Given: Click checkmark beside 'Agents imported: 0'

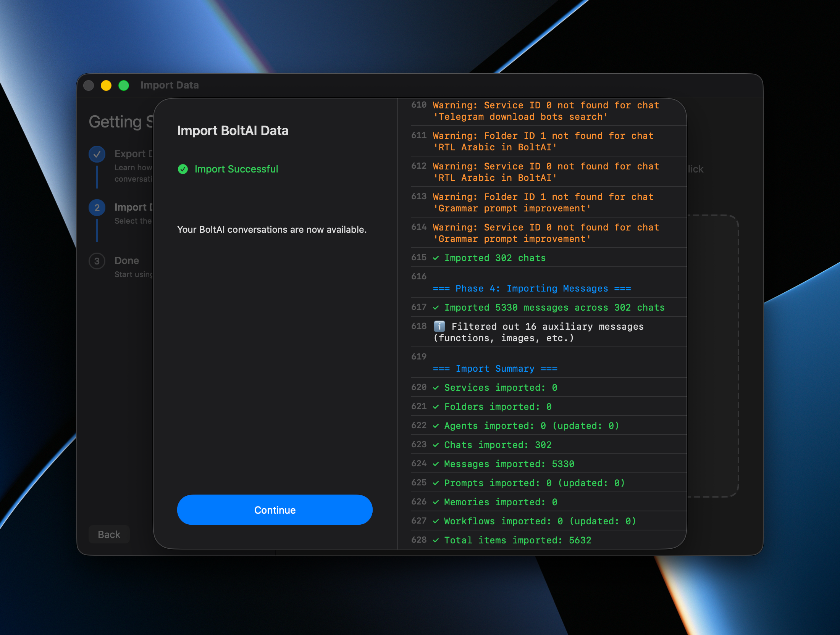Looking at the screenshot, I should pos(436,426).
